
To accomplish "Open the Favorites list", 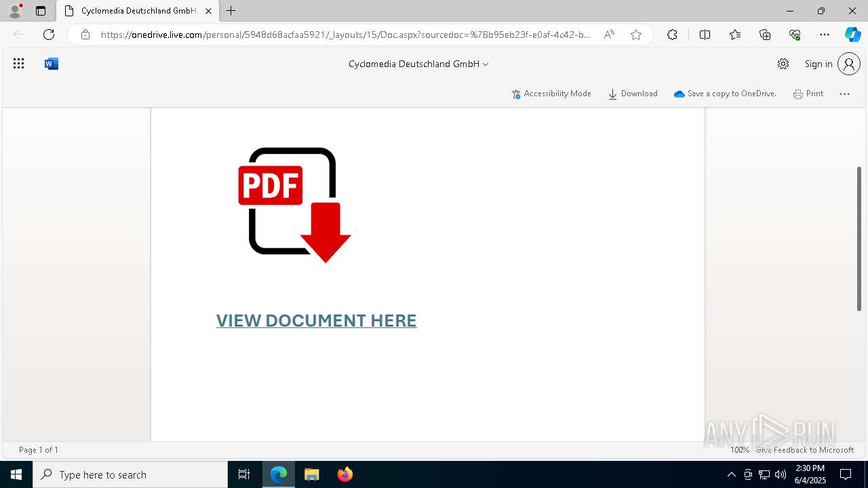I will click(x=735, y=35).
